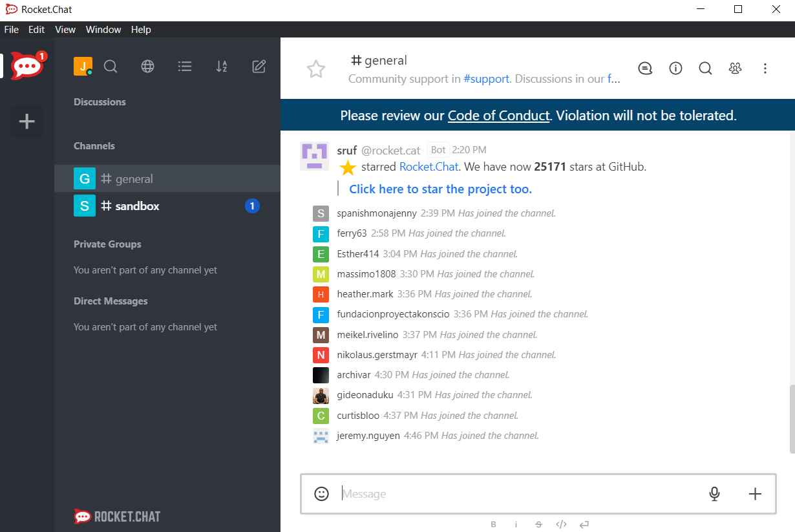Screen dimensions: 795x532
Task: Click the create new pencil icon
Action: pyautogui.click(x=259, y=67)
